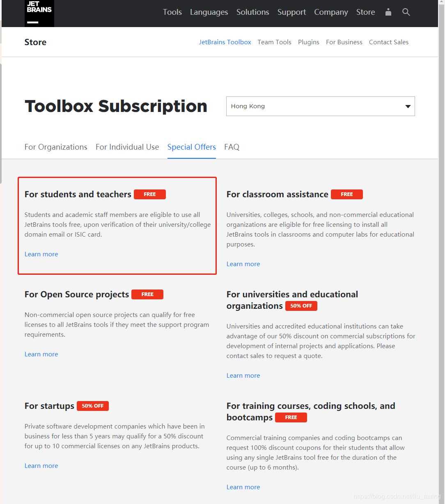
Task: Open the Plugins store link
Action: [x=308, y=42]
